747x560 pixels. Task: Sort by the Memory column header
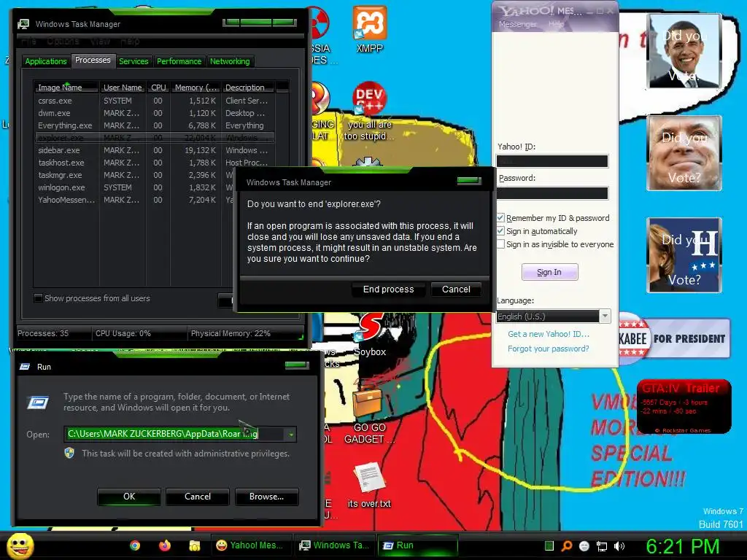point(196,87)
